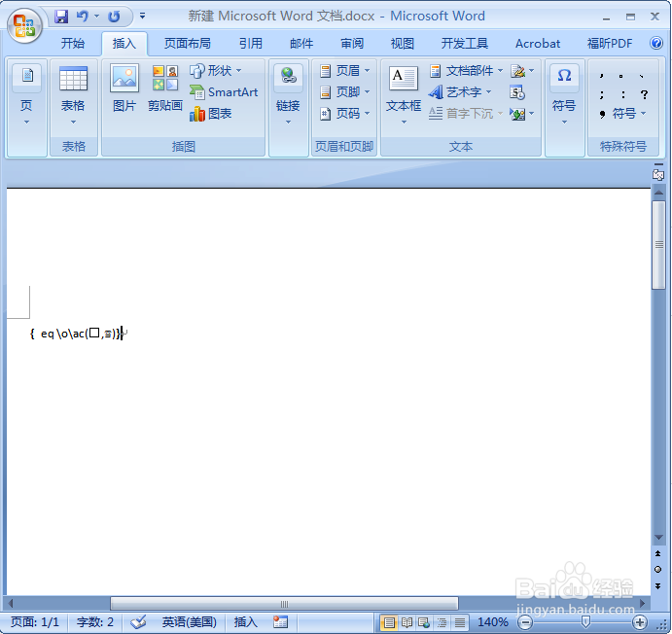The image size is (672, 634).
Task: Save document via quick access toolbar
Action: (x=61, y=17)
